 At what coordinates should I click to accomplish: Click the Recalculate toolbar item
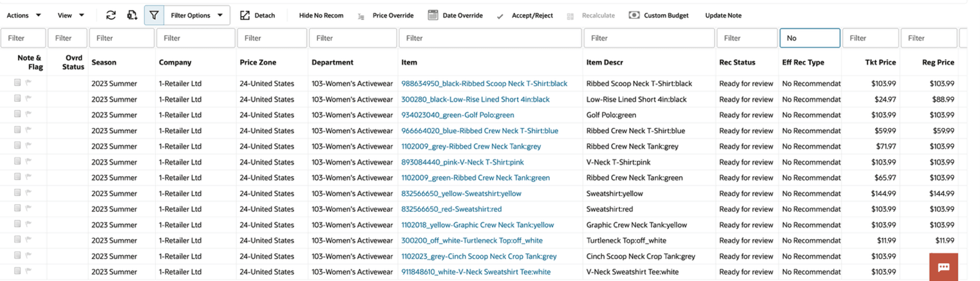[591, 15]
